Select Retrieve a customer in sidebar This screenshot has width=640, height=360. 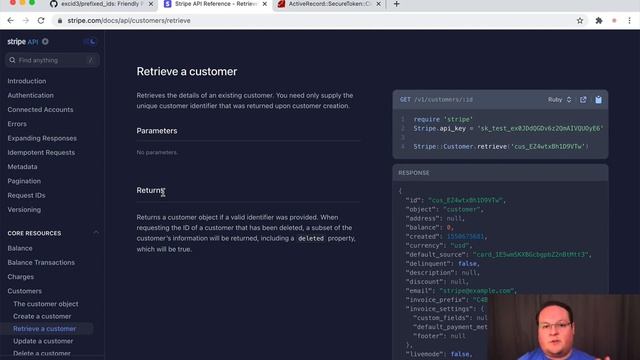pyautogui.click(x=44, y=329)
